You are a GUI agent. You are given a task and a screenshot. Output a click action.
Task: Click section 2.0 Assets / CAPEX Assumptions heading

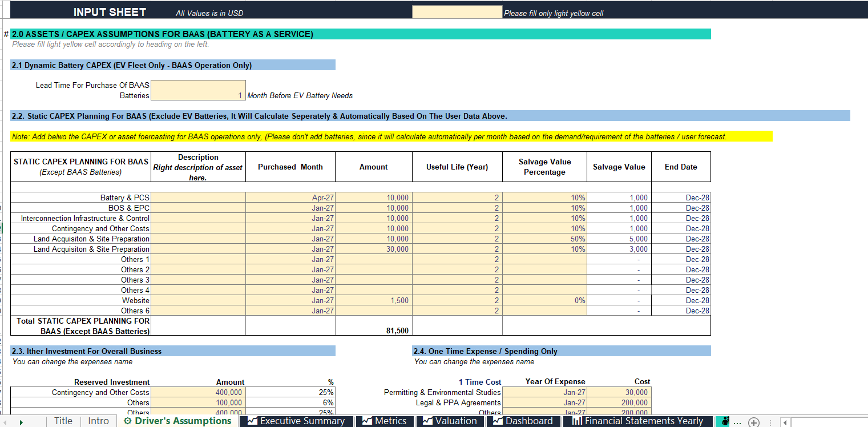pyautogui.click(x=361, y=34)
